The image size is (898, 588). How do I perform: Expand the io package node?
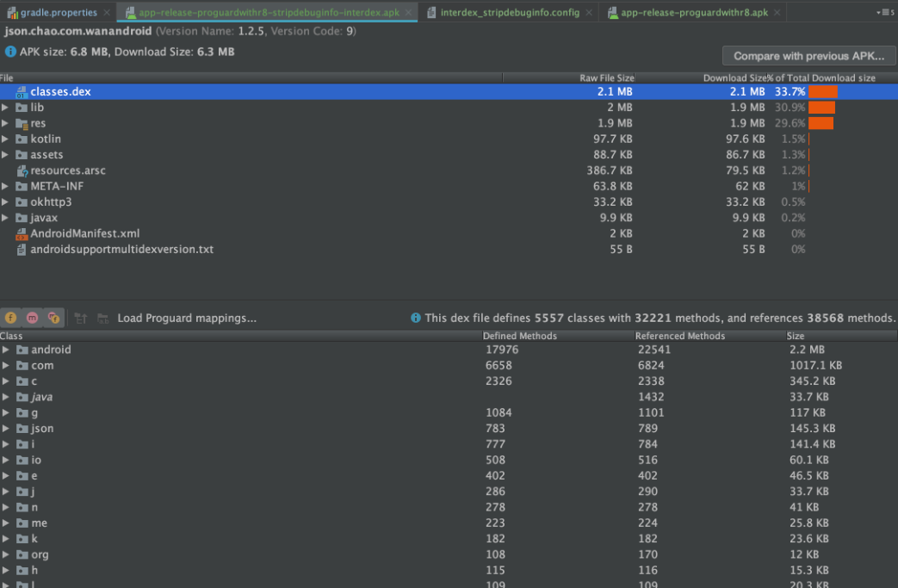click(x=6, y=460)
